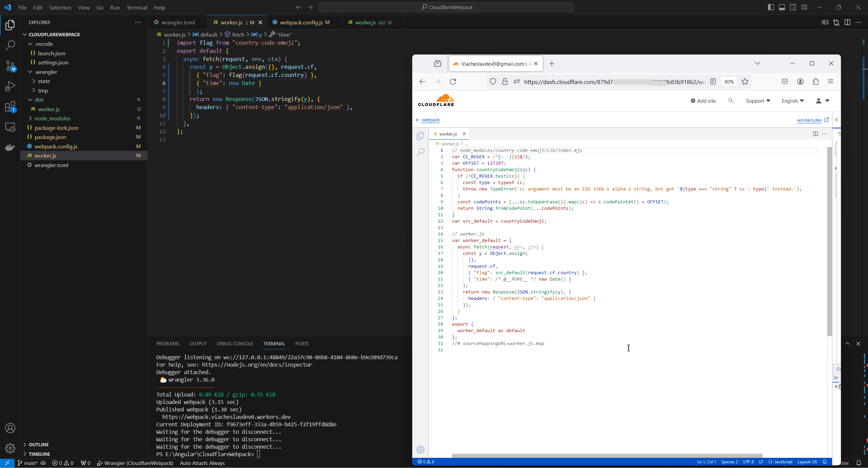The width and height of the screenshot is (868, 468).
Task: Bookmark page with the star icon
Action: (x=745, y=82)
